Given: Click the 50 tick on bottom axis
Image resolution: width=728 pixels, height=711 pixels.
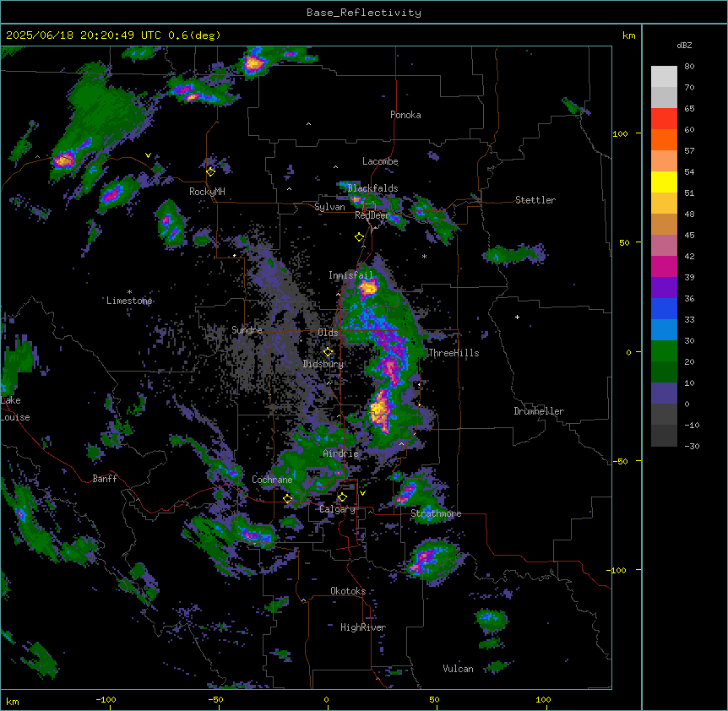Looking at the screenshot, I should (x=435, y=699).
